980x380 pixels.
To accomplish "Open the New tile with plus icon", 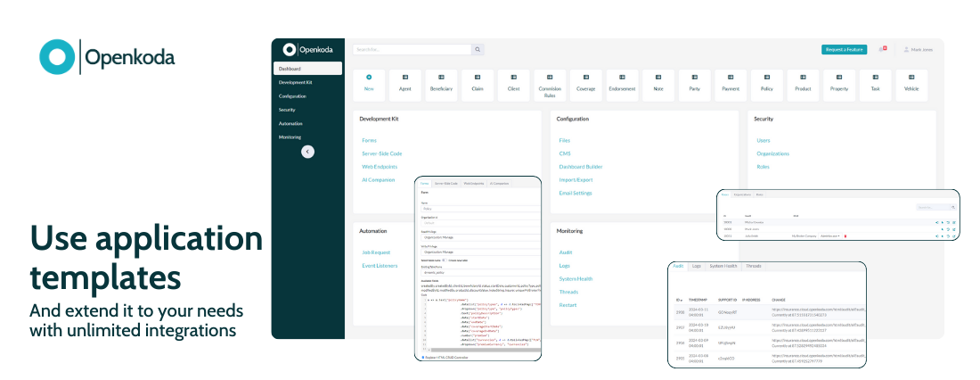I will click(x=369, y=85).
